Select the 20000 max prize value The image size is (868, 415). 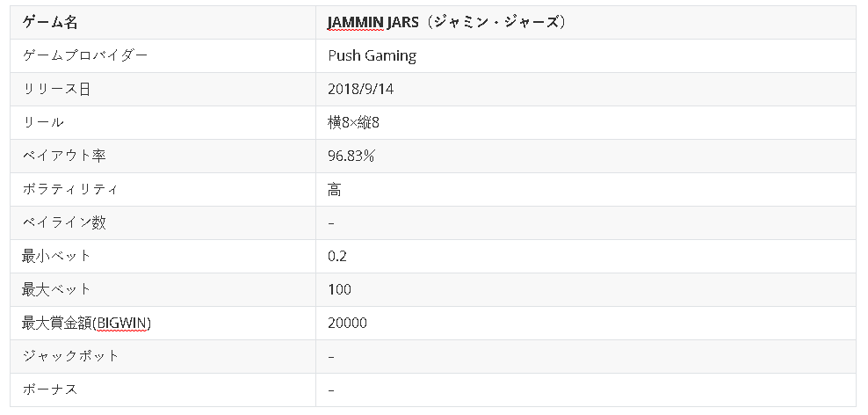coord(347,323)
